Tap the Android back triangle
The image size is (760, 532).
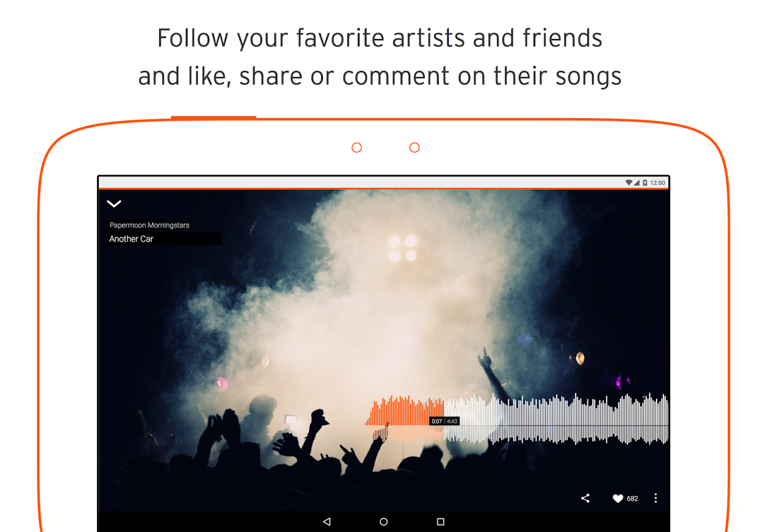coord(326,522)
